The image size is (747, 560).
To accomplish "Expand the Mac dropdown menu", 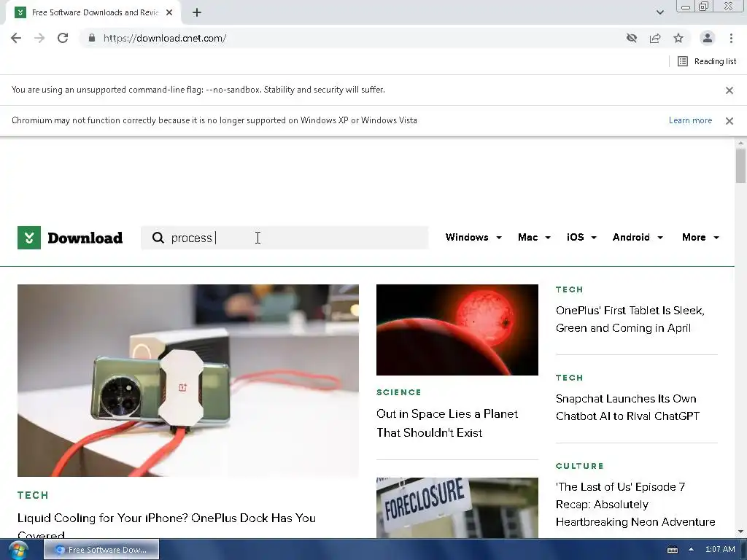I will coord(534,237).
